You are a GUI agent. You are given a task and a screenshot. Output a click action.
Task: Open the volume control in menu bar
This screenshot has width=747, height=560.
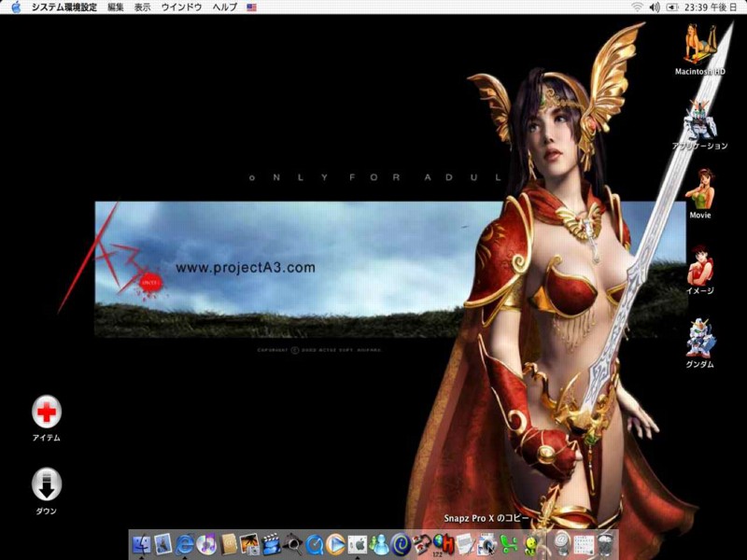(655, 7)
